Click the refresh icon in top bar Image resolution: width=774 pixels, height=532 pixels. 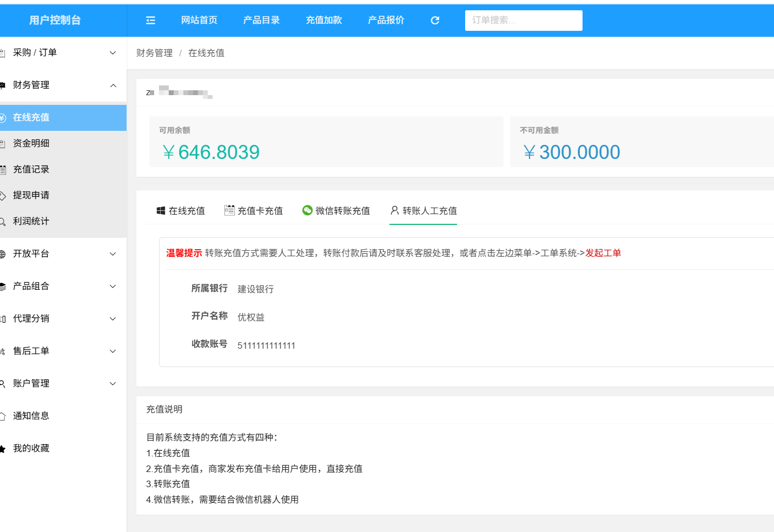pos(435,21)
